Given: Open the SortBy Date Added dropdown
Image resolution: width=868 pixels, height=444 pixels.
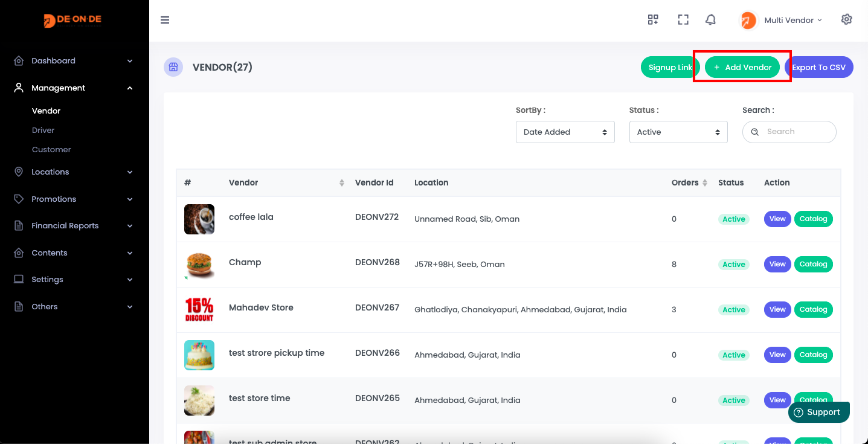Looking at the screenshot, I should tap(565, 132).
